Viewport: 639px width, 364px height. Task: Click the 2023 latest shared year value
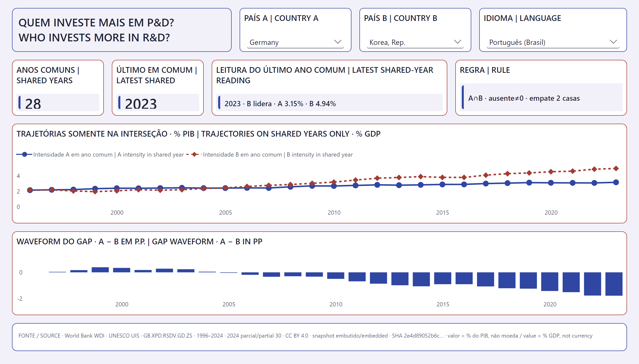click(141, 104)
